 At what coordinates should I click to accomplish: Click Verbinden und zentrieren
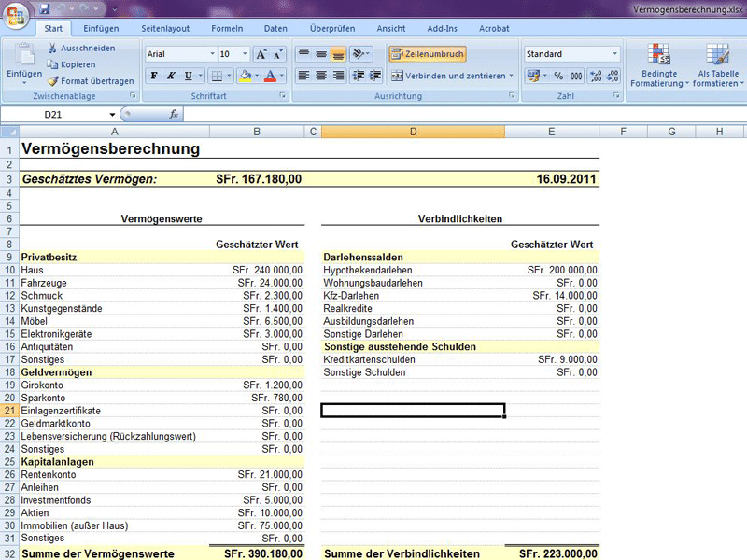pos(448,76)
